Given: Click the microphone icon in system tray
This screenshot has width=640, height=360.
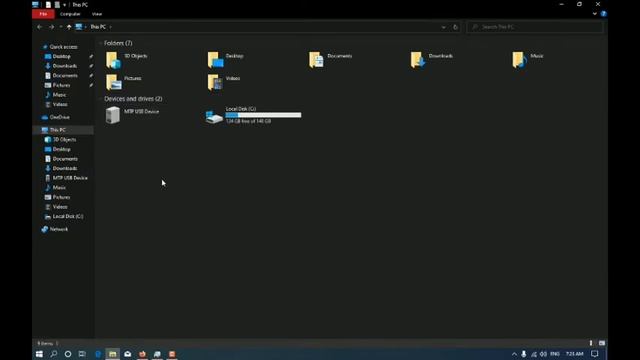Looking at the screenshot, I should tap(524, 354).
